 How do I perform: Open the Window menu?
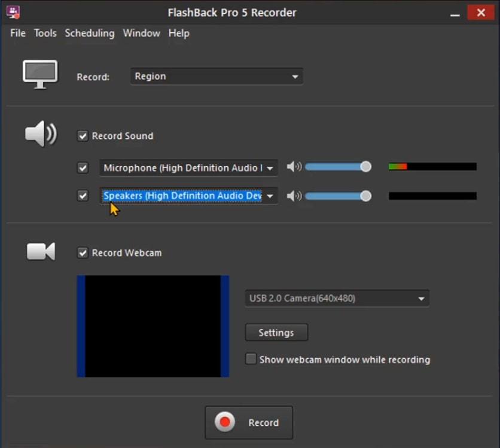[142, 33]
